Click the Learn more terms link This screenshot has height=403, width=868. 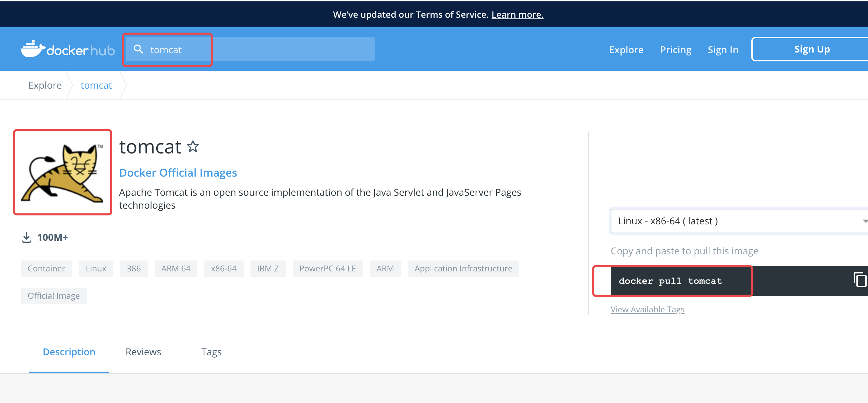(x=517, y=15)
